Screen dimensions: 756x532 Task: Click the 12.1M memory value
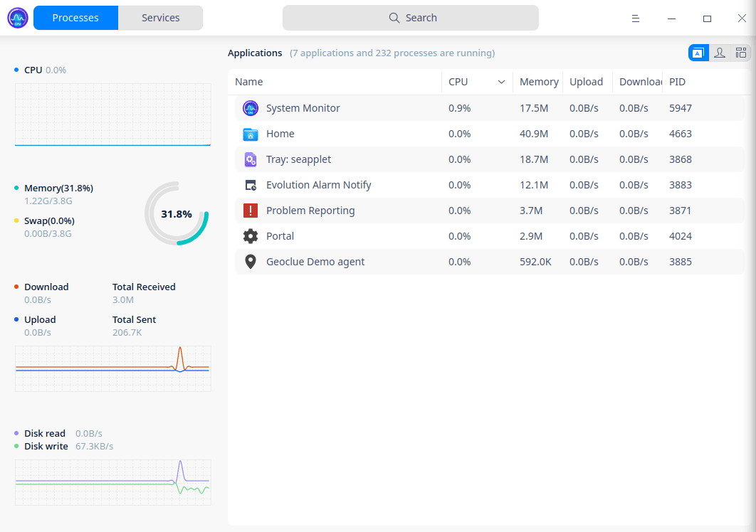[534, 185]
